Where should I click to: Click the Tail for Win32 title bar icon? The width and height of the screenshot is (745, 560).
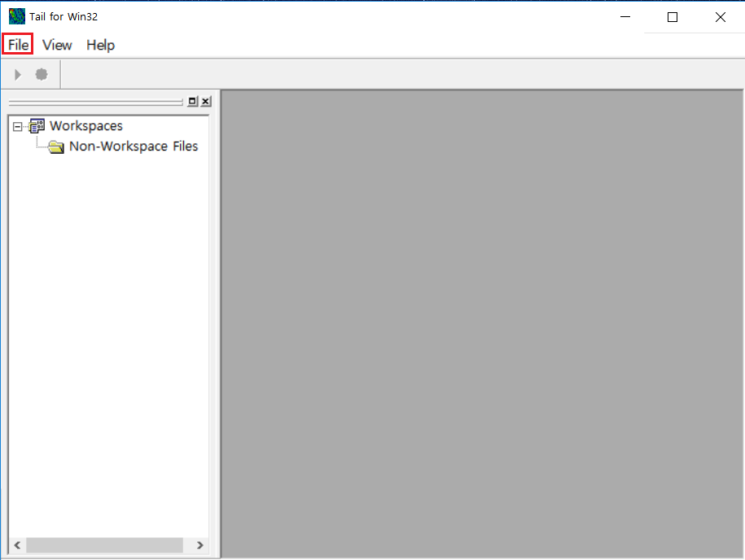17,16
